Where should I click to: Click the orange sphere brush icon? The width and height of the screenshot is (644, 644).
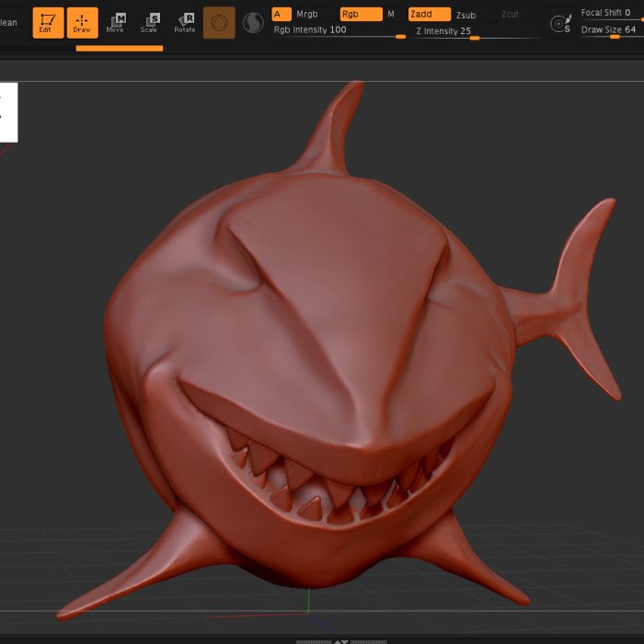pyautogui.click(x=219, y=23)
